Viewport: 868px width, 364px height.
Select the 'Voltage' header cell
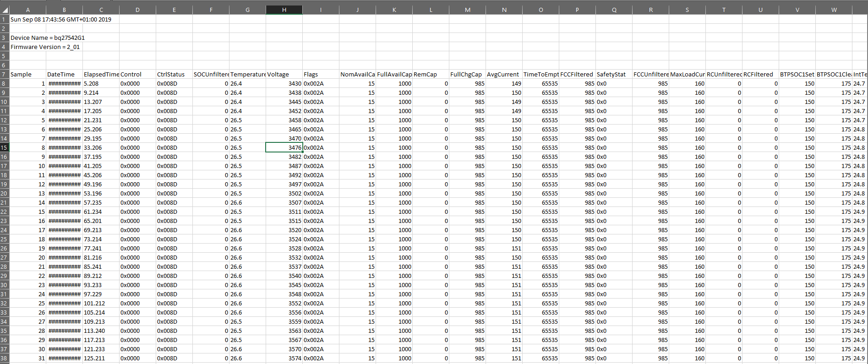284,74
